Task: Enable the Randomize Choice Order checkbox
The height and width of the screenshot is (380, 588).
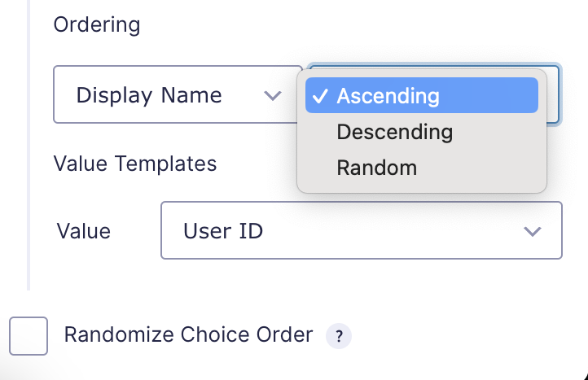Action: coord(29,336)
